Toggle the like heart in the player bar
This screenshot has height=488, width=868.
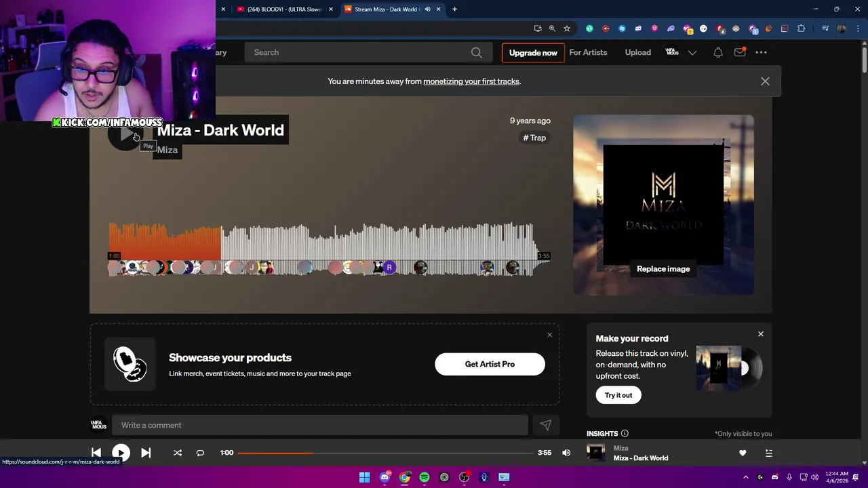pyautogui.click(x=743, y=453)
